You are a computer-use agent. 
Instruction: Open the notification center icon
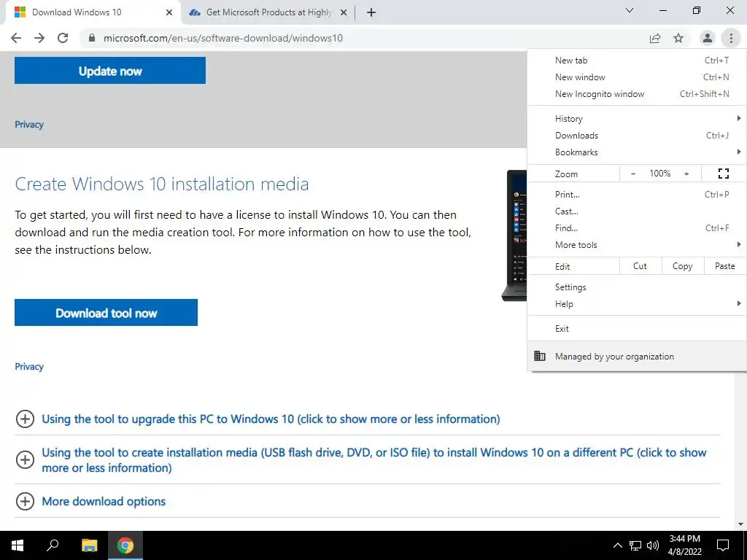pos(723,545)
